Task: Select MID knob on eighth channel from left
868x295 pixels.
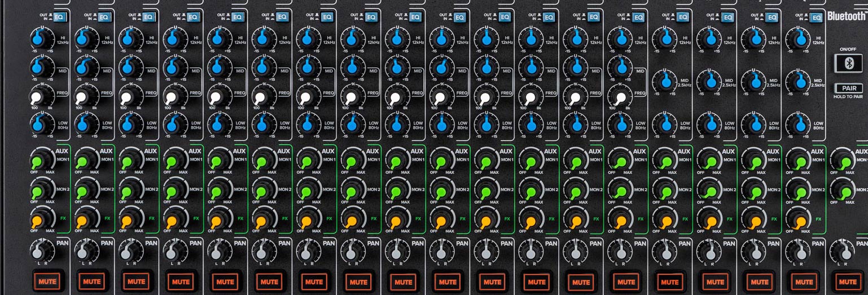Action: (351, 68)
